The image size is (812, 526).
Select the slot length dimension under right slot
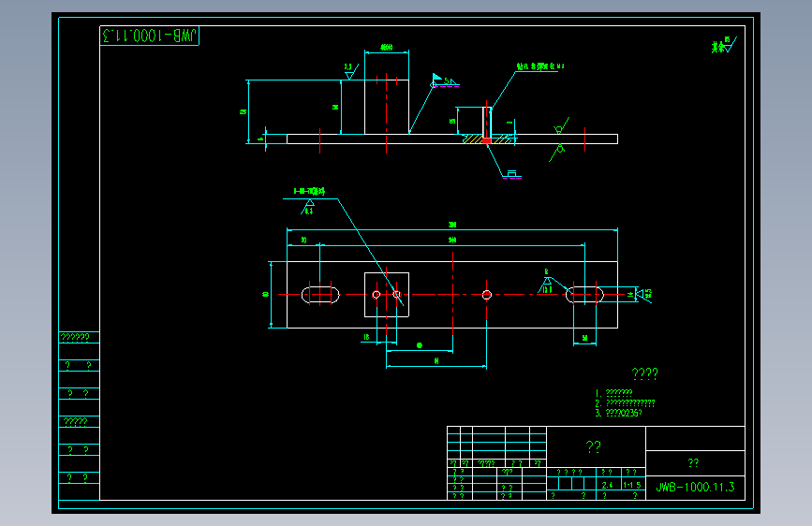(x=584, y=338)
